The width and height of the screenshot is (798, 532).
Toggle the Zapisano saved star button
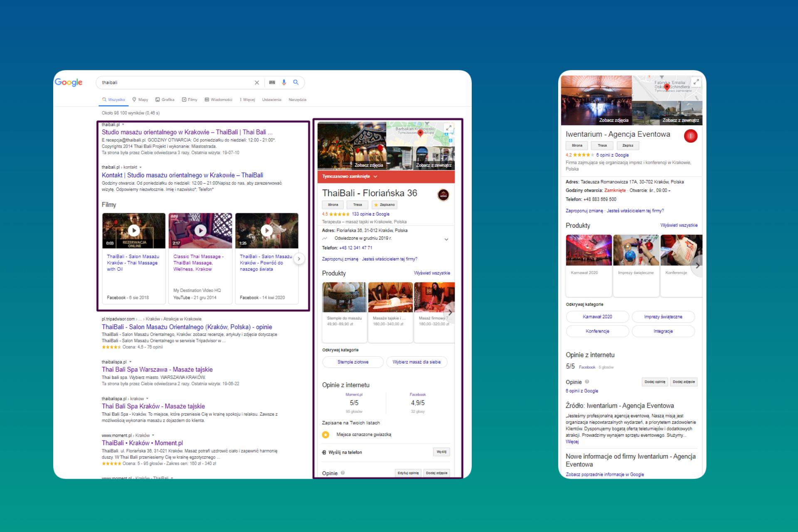click(384, 204)
